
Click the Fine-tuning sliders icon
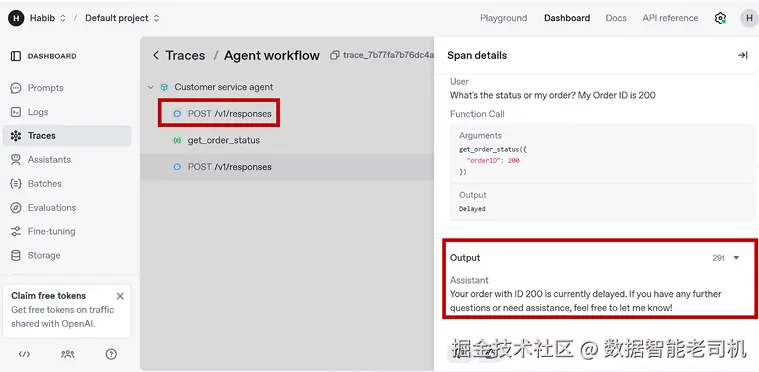pos(15,231)
